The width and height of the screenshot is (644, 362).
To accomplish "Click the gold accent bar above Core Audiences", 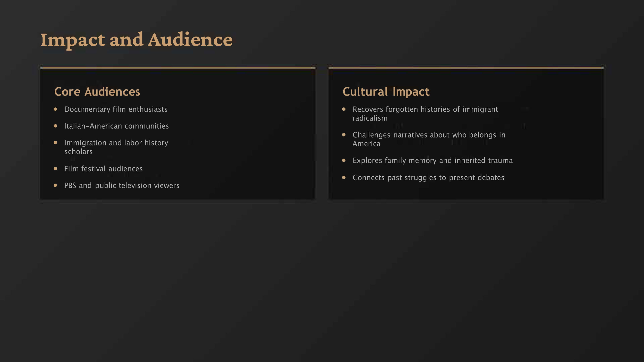I will (178, 67).
